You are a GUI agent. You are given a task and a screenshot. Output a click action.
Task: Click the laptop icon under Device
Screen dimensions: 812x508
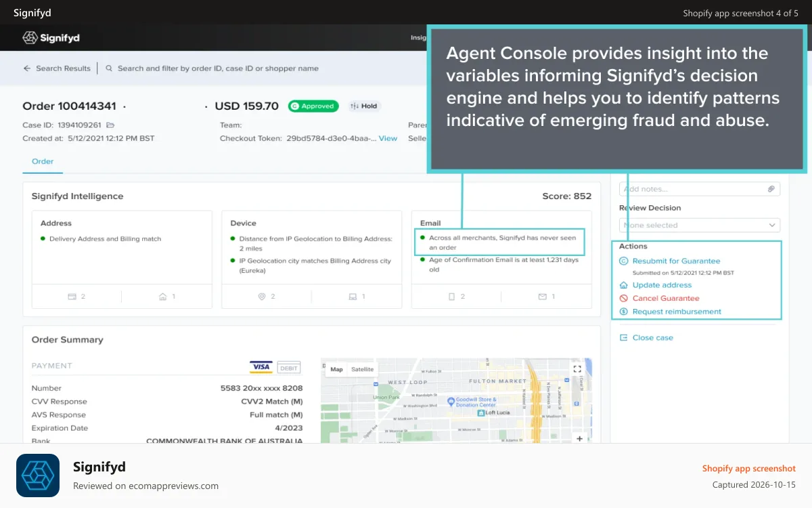(x=352, y=297)
